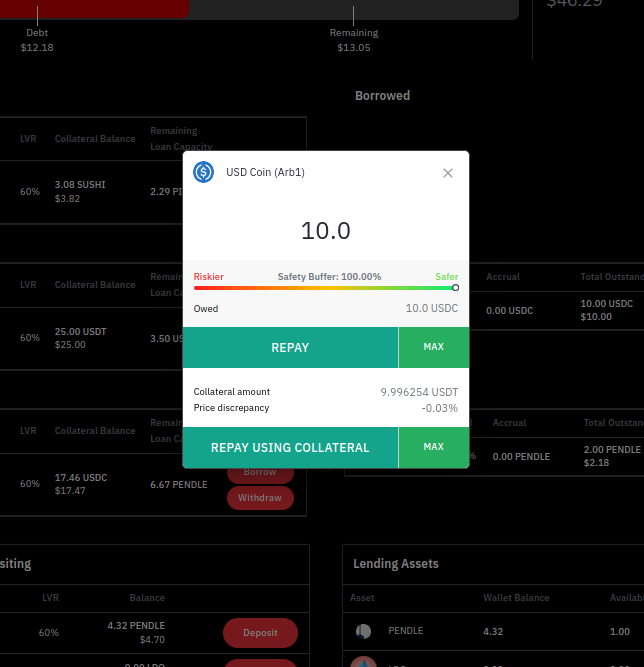Screen dimensions: 644x667
Task: Click the PENDLE asset icon in Lending Assets
Action: tap(363, 631)
